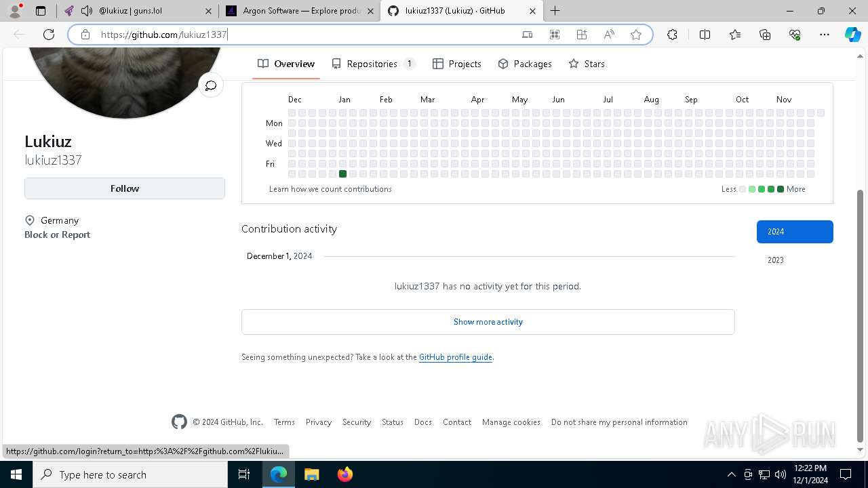Open Settings and more ellipsis menu
The image size is (868, 488).
[x=825, y=35]
